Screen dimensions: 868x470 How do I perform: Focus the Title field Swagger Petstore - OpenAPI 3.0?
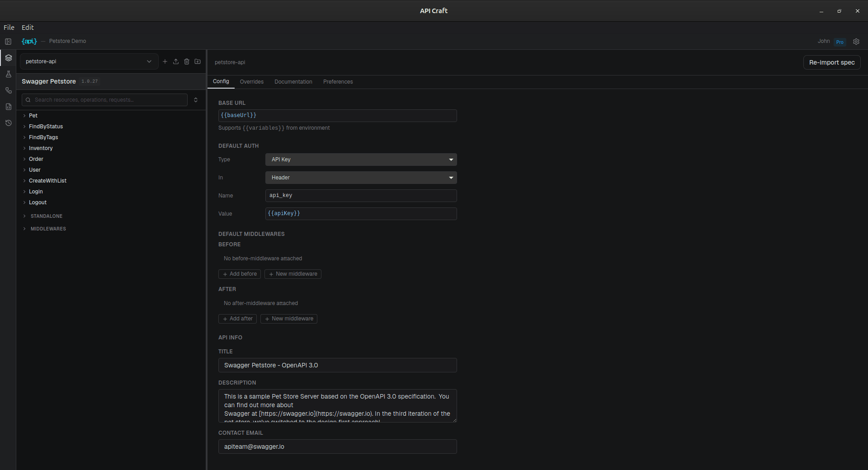tap(338, 365)
